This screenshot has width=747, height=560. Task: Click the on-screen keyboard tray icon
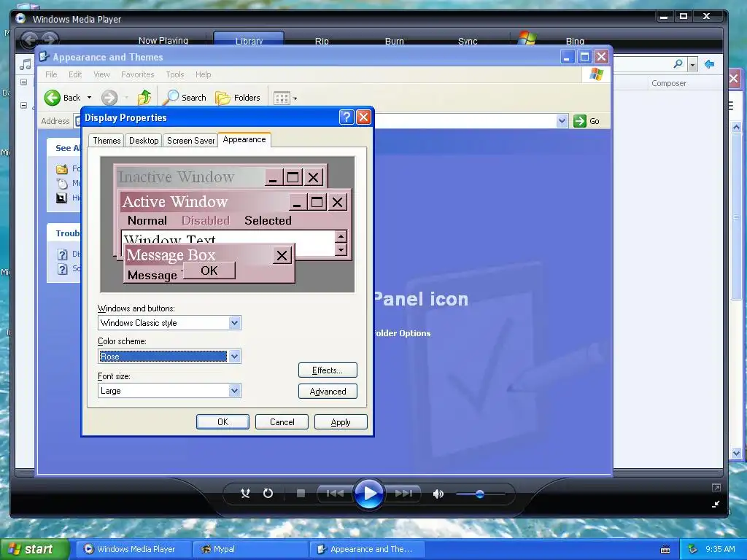click(665, 550)
